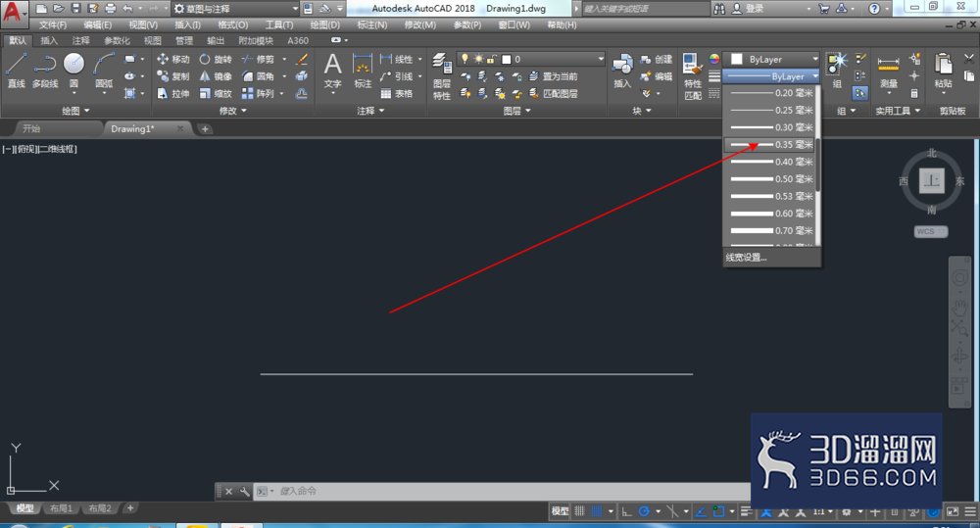Select the Dimension (标注) tool
This screenshot has width=980, height=528.
point(363,71)
